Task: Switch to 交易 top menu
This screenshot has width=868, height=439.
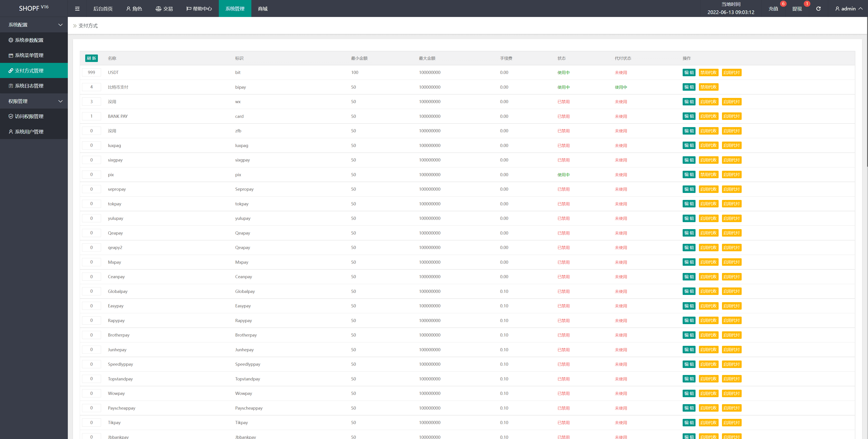Action: 164,9
